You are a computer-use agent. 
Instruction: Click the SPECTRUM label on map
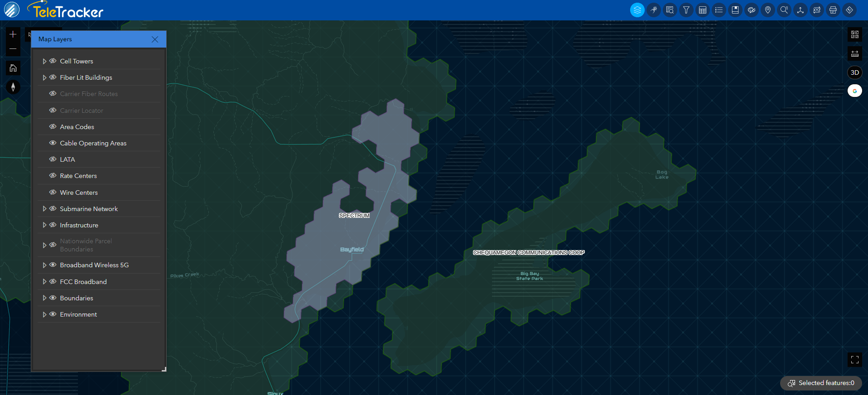pos(354,216)
